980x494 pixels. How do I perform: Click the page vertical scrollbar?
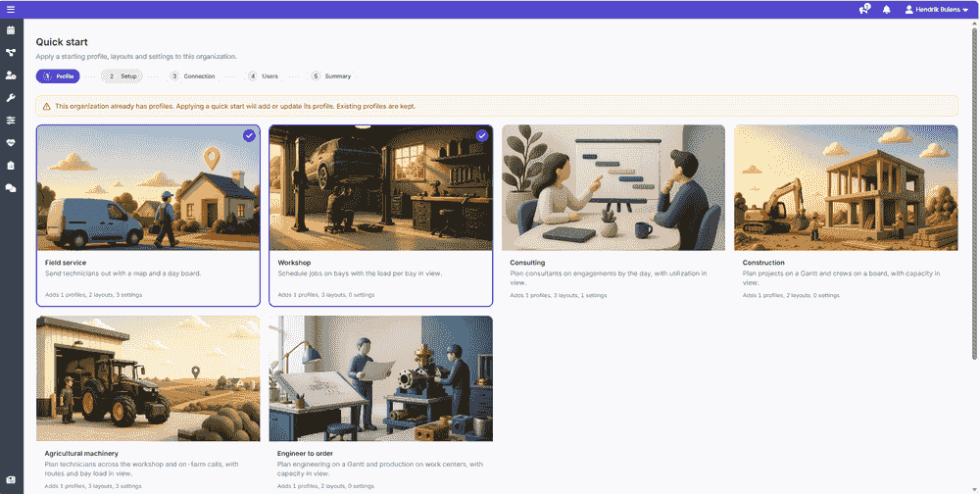point(974,194)
